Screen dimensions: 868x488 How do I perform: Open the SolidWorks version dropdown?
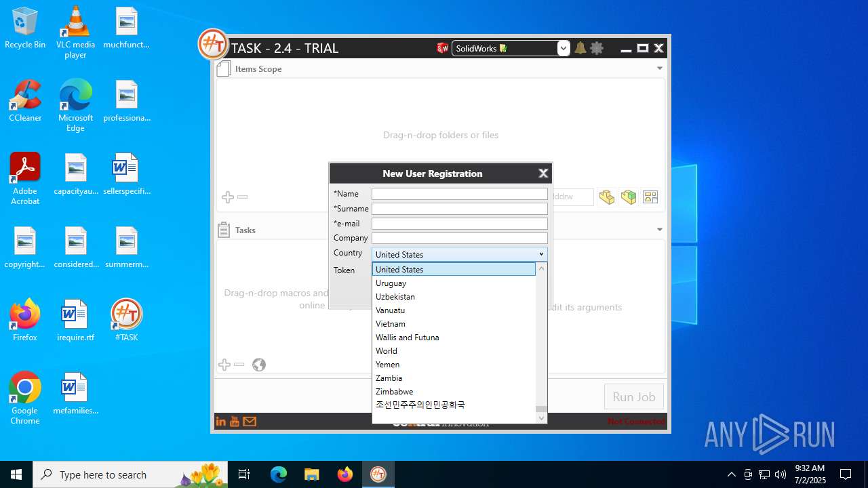(563, 48)
